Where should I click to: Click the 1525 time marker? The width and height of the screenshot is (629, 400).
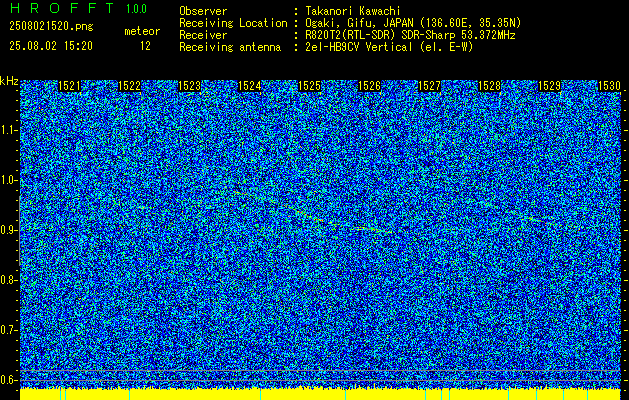click(310, 86)
